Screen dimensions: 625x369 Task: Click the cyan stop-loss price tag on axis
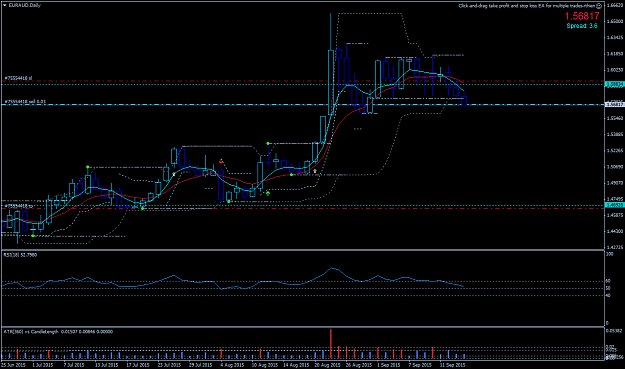click(x=615, y=84)
